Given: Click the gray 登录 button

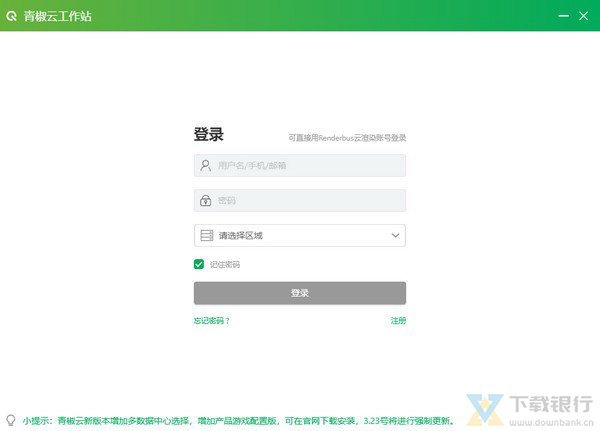Looking at the screenshot, I should coord(300,293).
